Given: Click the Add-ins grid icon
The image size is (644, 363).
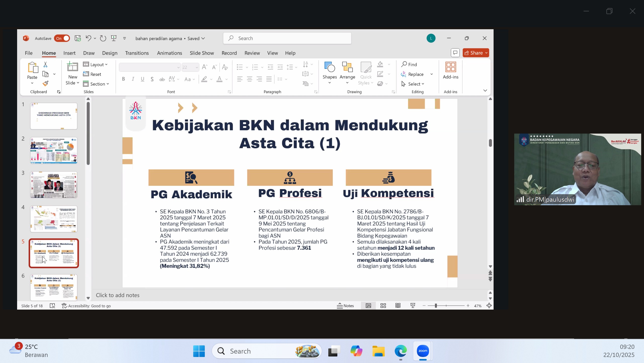Looking at the screenshot, I should click(x=450, y=67).
